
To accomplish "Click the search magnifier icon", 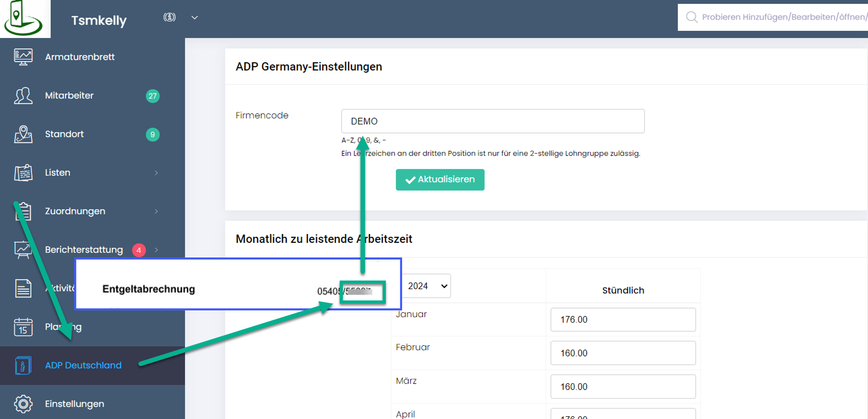I will (x=692, y=17).
